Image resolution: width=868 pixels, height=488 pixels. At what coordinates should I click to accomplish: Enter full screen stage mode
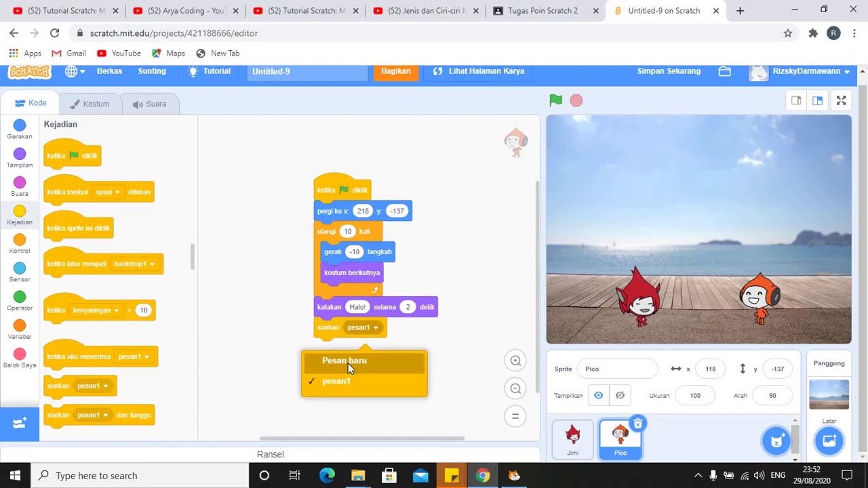(x=841, y=100)
